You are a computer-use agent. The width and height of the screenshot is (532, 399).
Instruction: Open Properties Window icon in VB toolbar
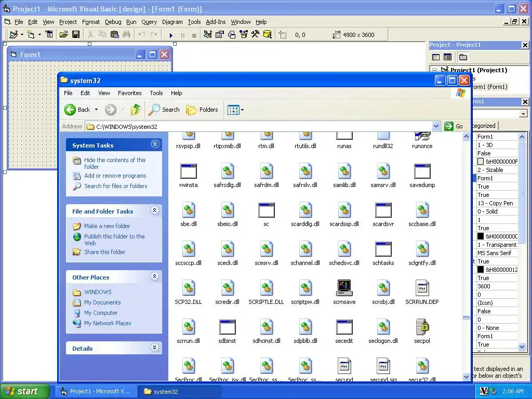[220, 34]
